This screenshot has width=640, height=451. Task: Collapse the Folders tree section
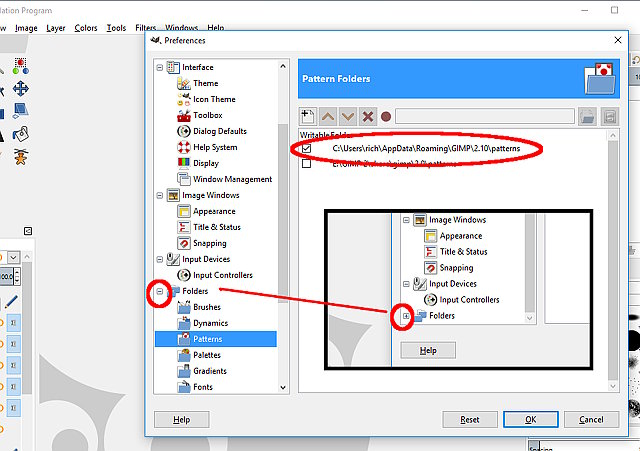pos(160,291)
